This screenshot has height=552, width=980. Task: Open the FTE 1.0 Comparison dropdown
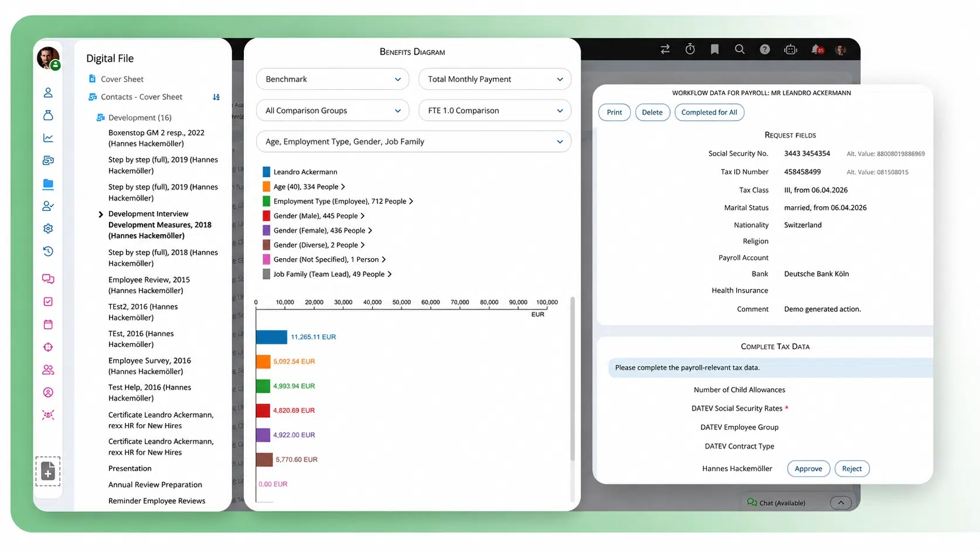[495, 110]
